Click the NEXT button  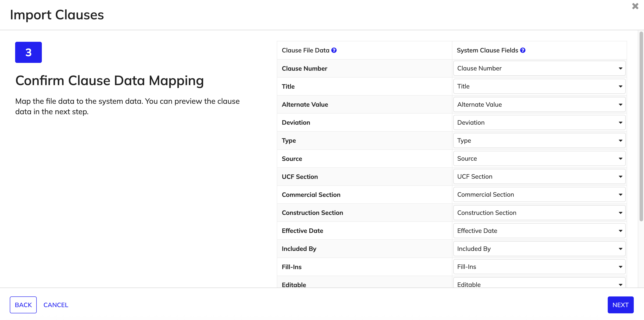[x=620, y=305]
